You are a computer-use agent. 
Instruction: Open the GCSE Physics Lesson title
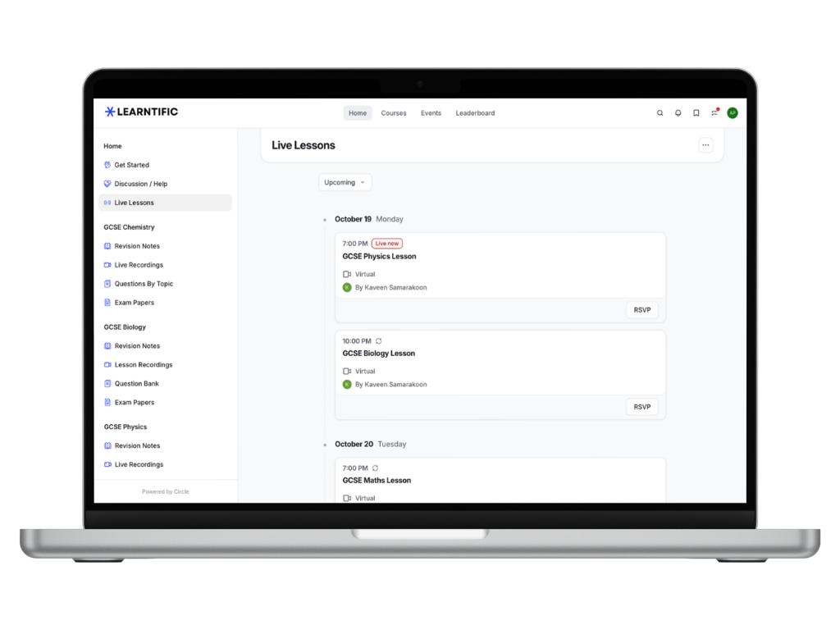tap(379, 257)
